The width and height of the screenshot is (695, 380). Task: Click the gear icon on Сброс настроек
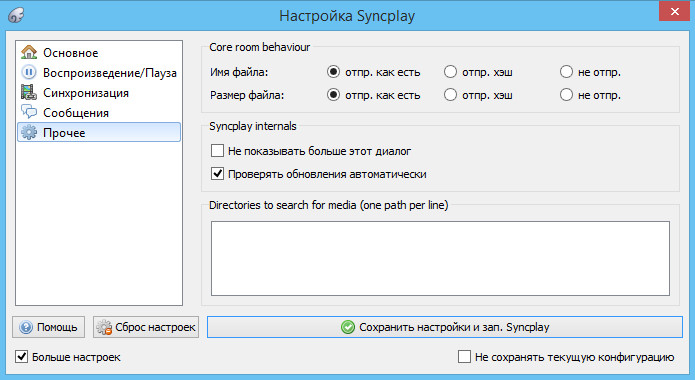(x=104, y=327)
